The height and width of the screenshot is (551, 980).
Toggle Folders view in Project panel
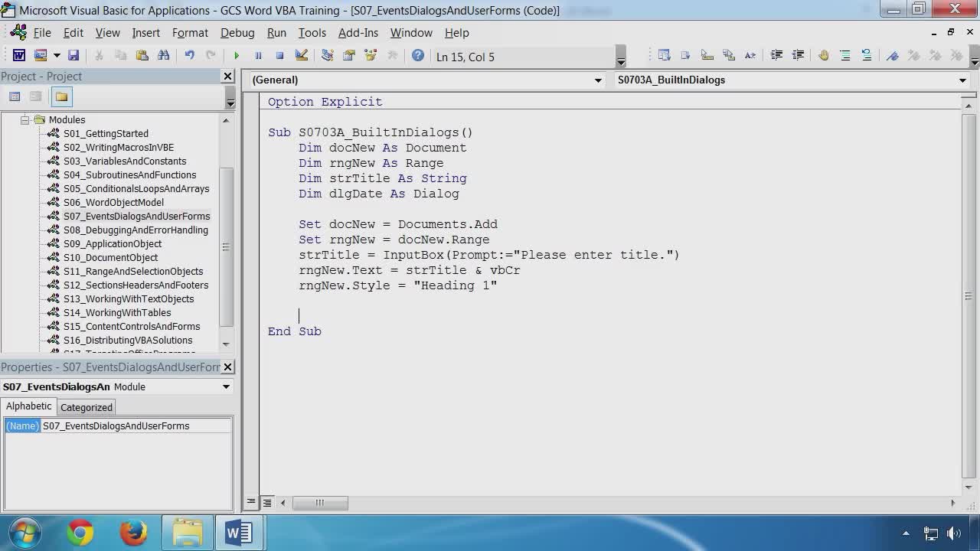(62, 96)
